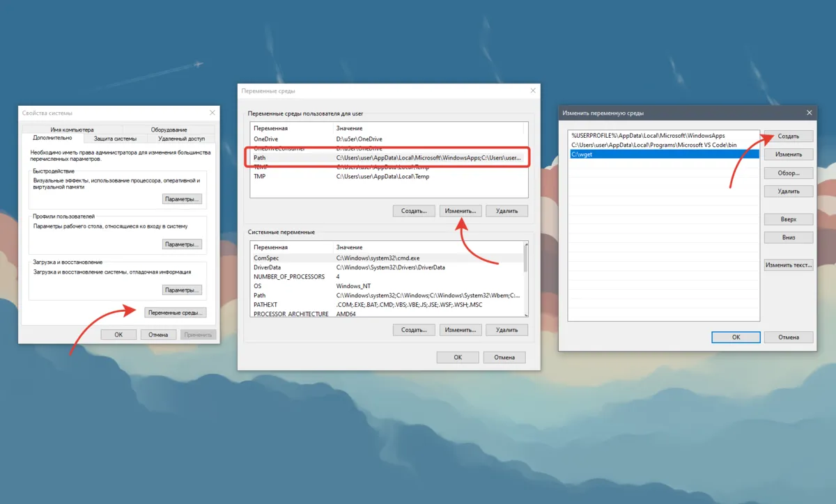The height and width of the screenshot is (504, 836).
Task: Click 'Изменить...' under user variables
Action: [460, 210]
